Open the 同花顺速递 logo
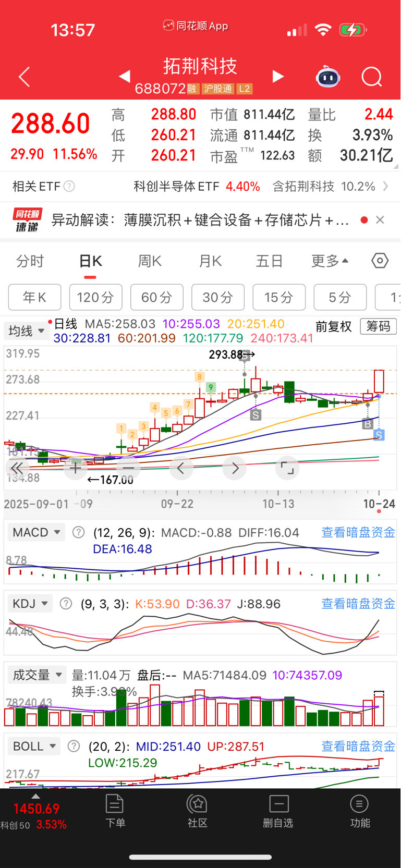Screen dimensions: 401x868 point(27,220)
